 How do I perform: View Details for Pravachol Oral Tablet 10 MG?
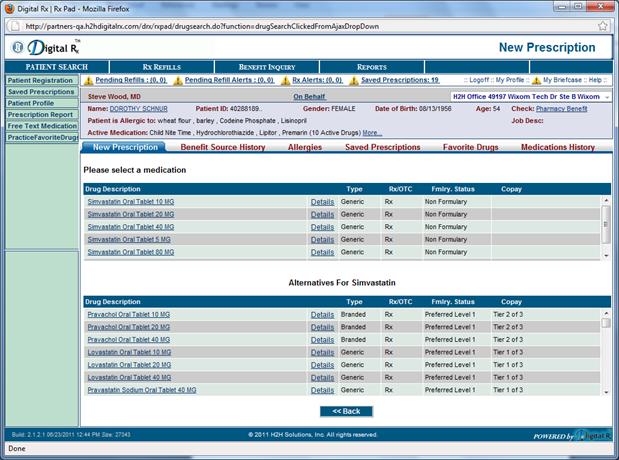[x=322, y=314]
